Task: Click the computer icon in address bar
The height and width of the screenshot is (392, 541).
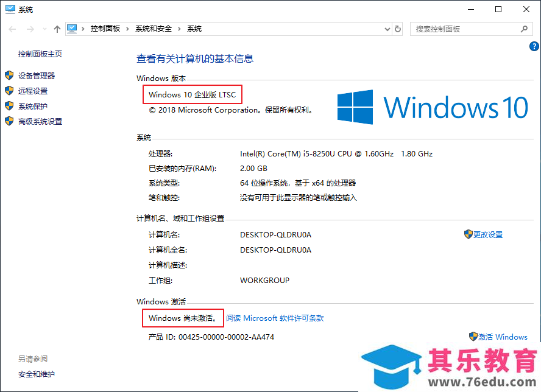Action: click(72, 29)
